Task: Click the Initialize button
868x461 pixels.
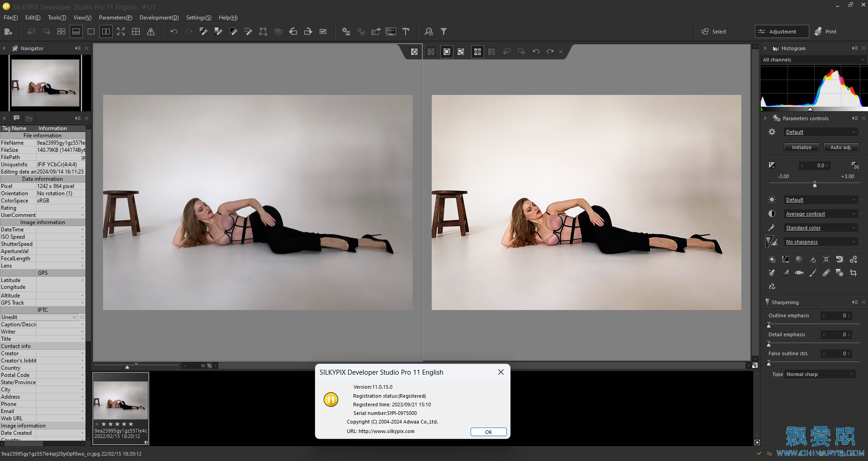Action: pos(801,147)
